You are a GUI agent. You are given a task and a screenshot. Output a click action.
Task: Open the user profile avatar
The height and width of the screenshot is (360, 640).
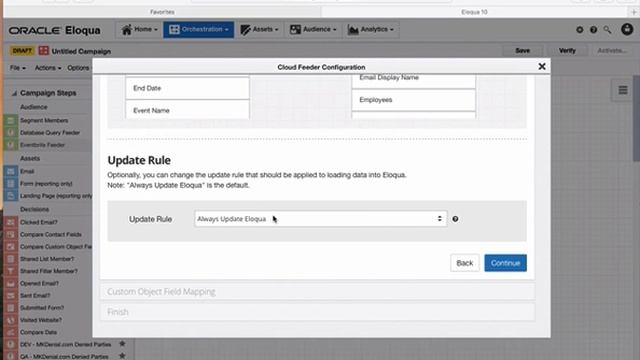click(627, 29)
